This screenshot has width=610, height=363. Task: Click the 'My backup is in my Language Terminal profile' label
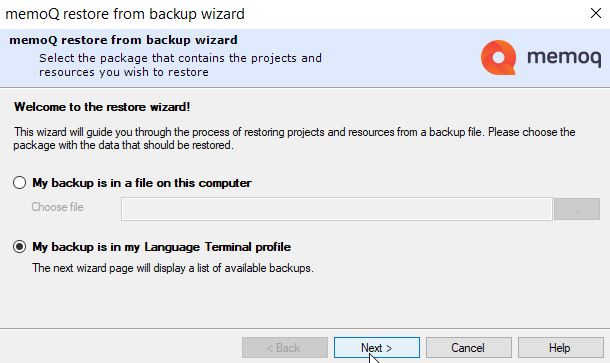(x=161, y=247)
